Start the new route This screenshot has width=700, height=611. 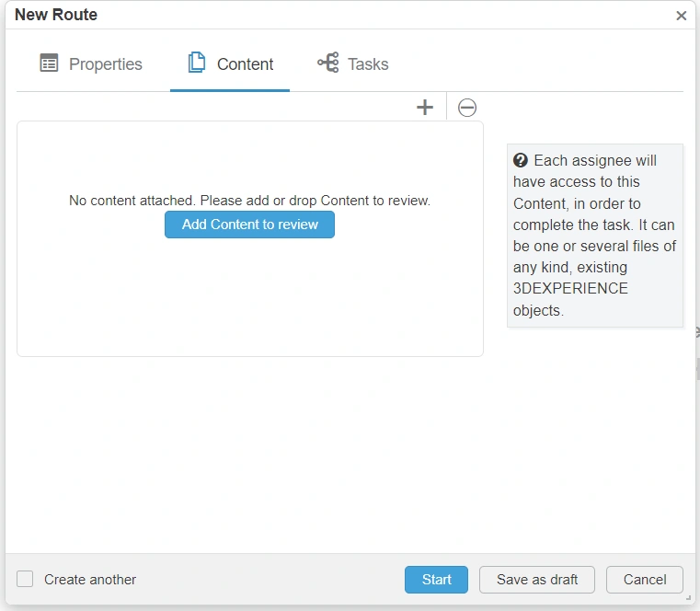[x=436, y=580]
